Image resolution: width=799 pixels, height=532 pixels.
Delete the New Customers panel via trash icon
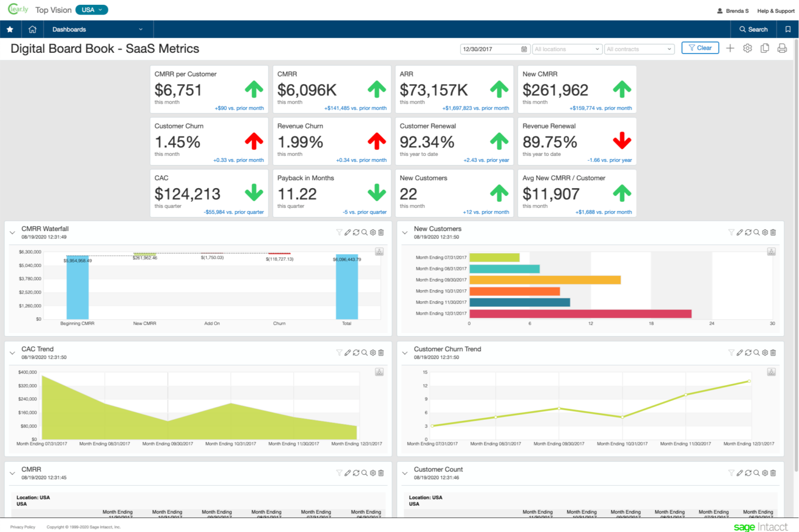773,233
